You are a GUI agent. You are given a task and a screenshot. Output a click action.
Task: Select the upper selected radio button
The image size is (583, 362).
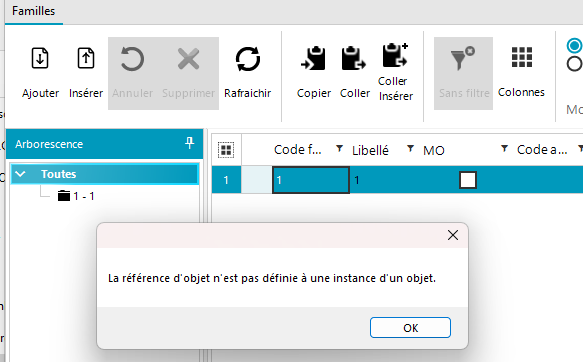[574, 46]
